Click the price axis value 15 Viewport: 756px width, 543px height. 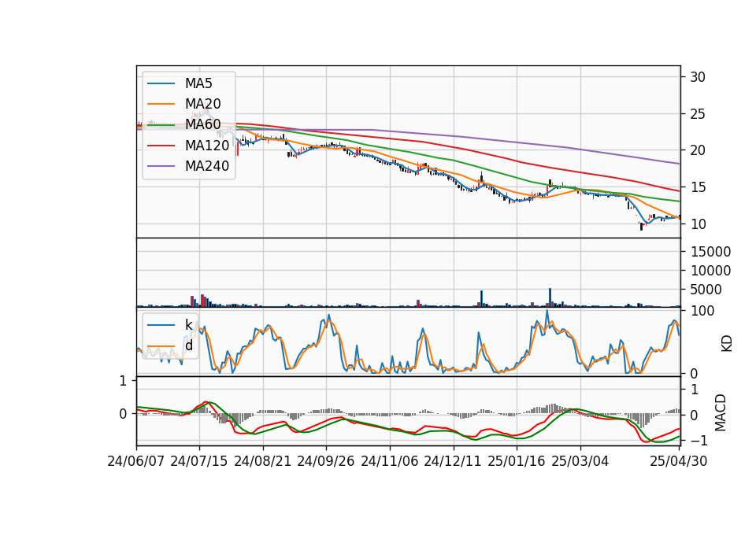[x=698, y=187]
